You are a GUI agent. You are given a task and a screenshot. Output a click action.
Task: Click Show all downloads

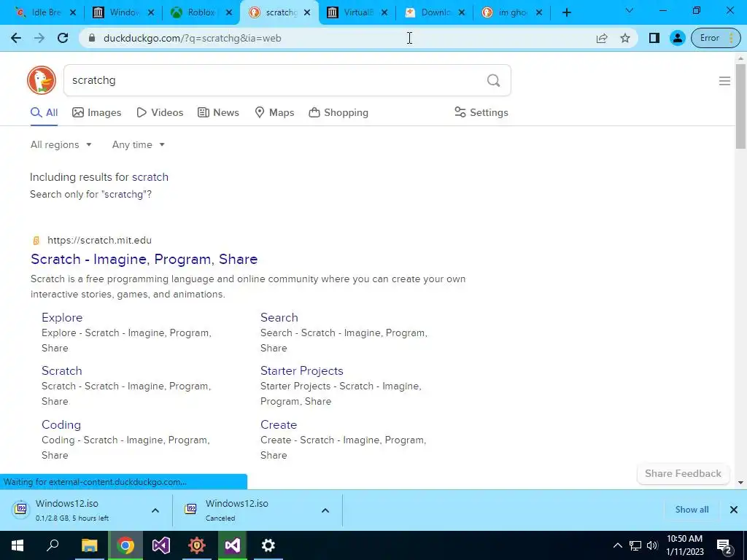[692, 510]
